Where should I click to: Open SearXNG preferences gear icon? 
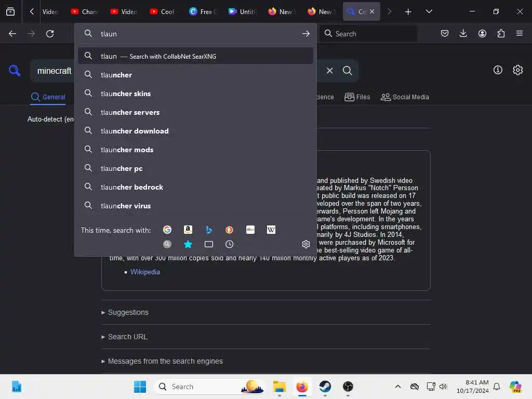tap(518, 70)
